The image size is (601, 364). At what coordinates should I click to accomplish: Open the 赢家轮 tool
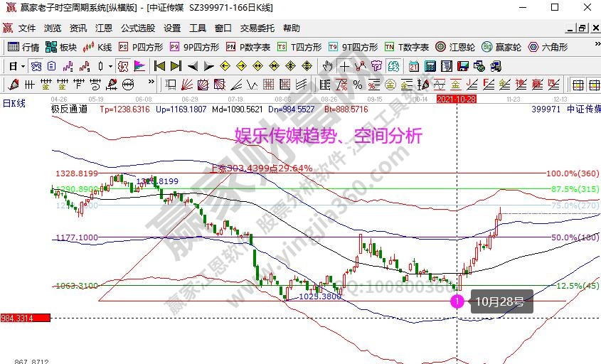(501, 47)
